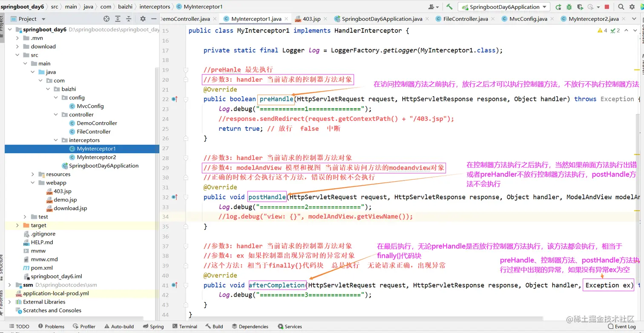Click override gutter icon on preHandle line 22
Viewport: 644px width, 333px height.
174,99
